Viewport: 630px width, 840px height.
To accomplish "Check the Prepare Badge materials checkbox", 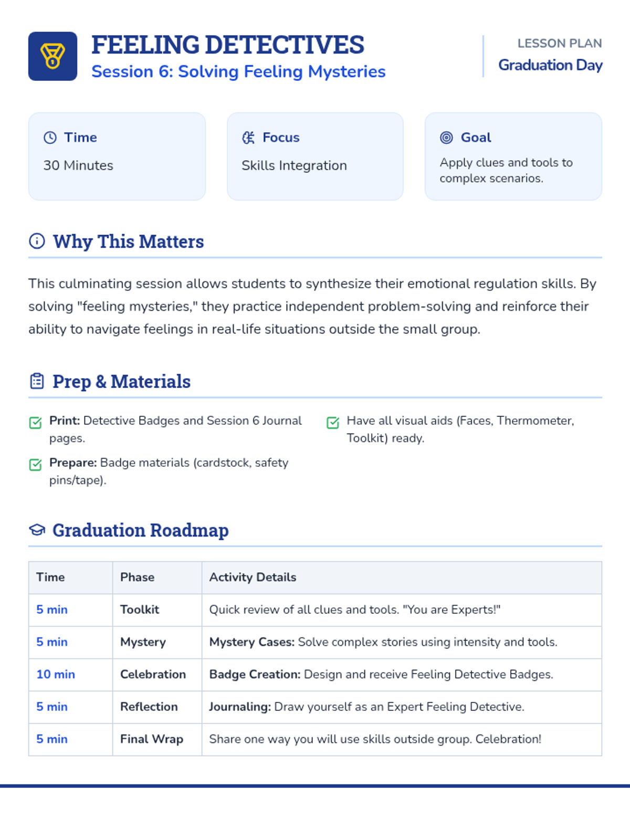I will tap(35, 465).
